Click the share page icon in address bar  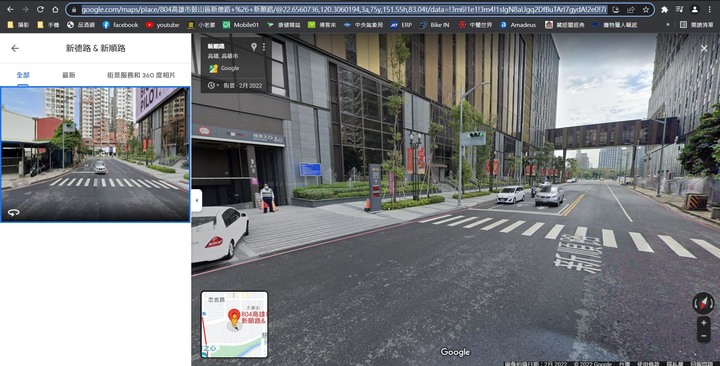pyautogui.click(x=631, y=9)
